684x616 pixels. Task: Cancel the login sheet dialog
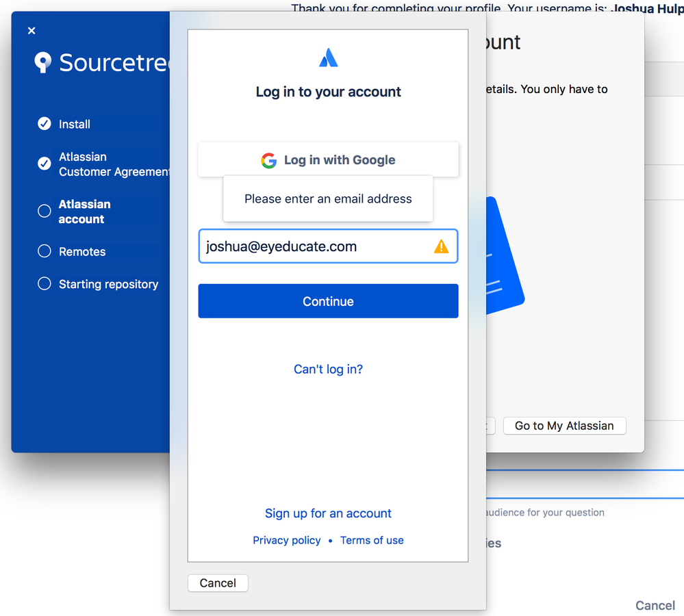pyautogui.click(x=218, y=583)
